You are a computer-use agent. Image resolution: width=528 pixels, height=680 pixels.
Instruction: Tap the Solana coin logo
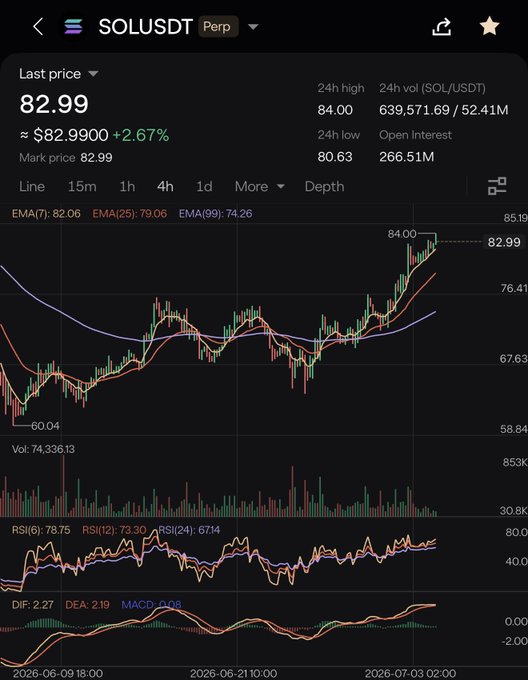(74, 27)
